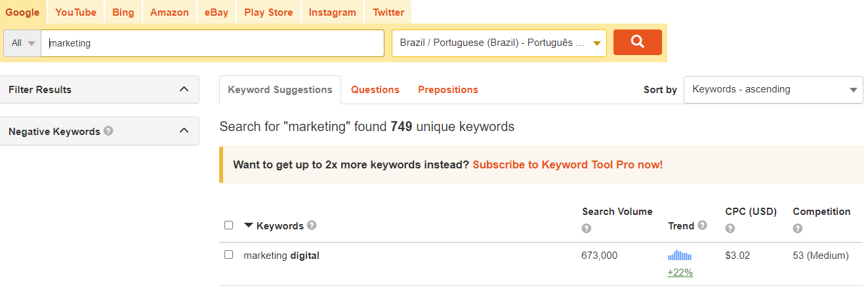Open the Questions tab

point(375,90)
